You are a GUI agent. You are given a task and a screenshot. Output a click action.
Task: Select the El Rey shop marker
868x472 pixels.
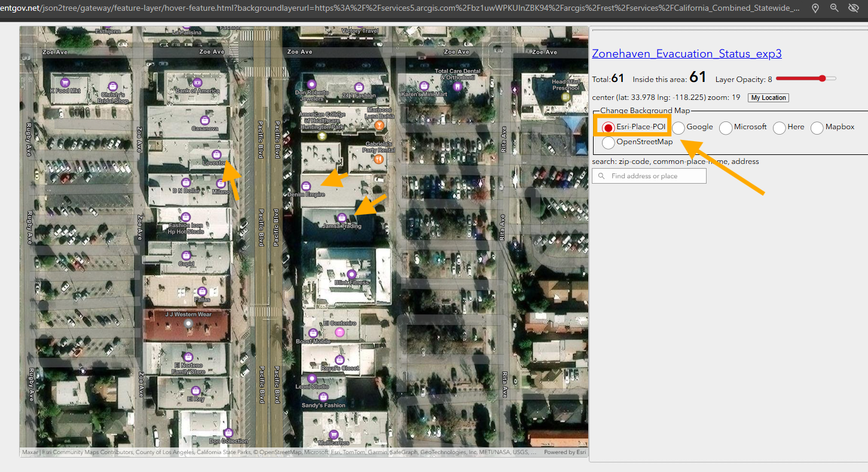point(195,391)
